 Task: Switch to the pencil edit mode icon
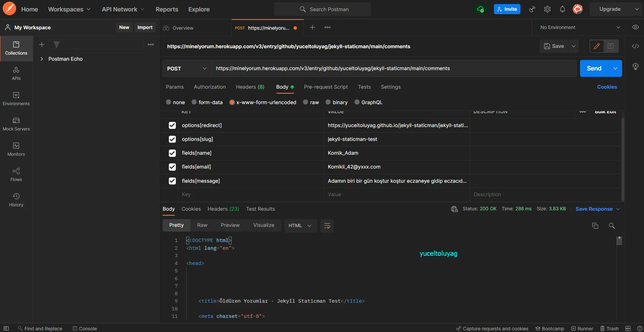[597, 46]
